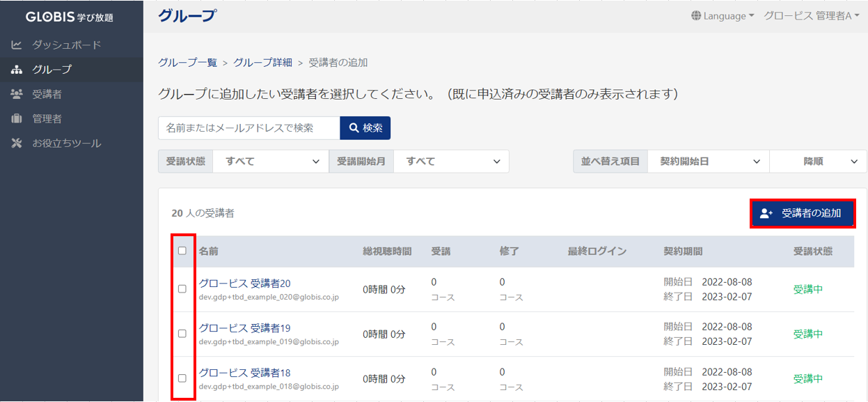Click the magnifier icon on search button
The width and height of the screenshot is (868, 402).
click(x=354, y=128)
